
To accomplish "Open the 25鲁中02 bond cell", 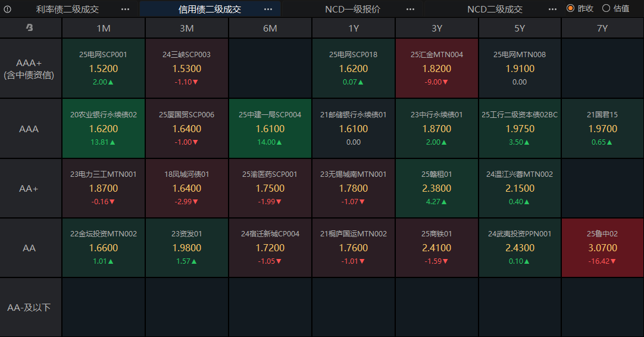I will [x=602, y=248].
